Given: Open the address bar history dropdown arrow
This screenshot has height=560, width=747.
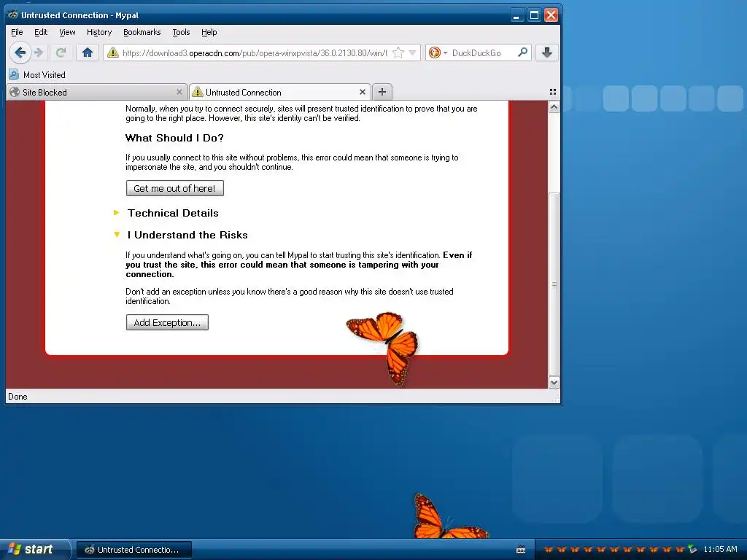Looking at the screenshot, I should (x=413, y=52).
